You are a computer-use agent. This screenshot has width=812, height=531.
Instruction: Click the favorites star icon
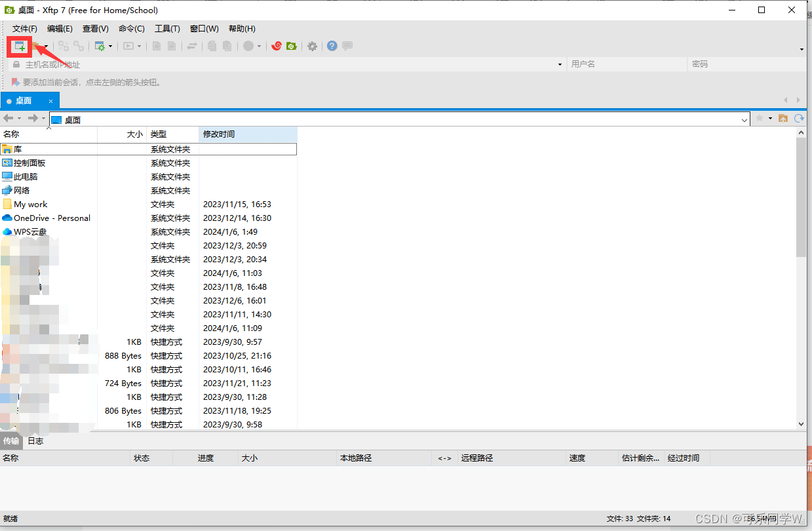[x=760, y=119]
